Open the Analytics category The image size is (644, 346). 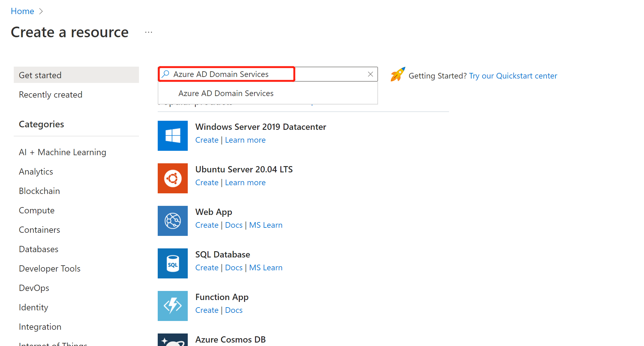(x=36, y=171)
